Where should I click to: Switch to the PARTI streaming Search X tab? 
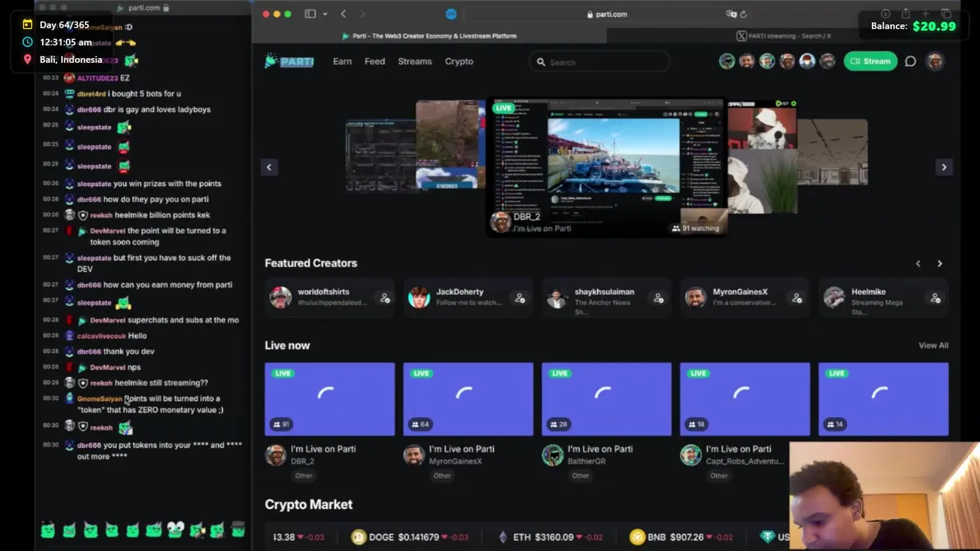783,36
